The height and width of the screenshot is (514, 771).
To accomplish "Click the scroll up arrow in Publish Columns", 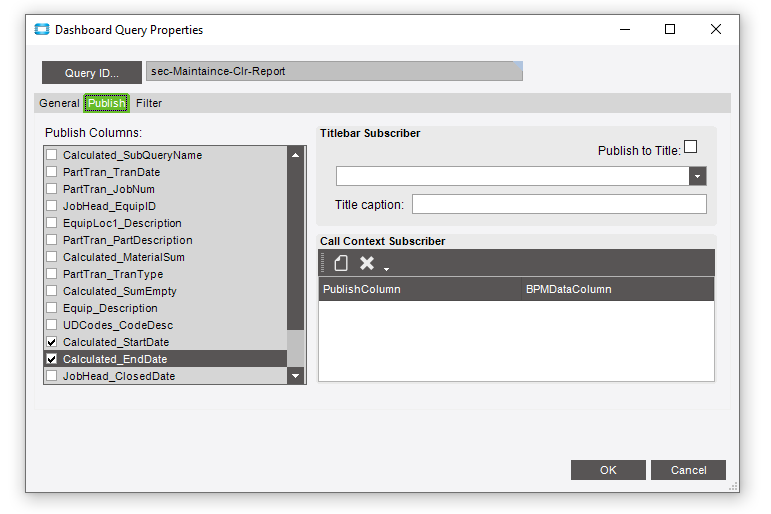I will click(296, 155).
